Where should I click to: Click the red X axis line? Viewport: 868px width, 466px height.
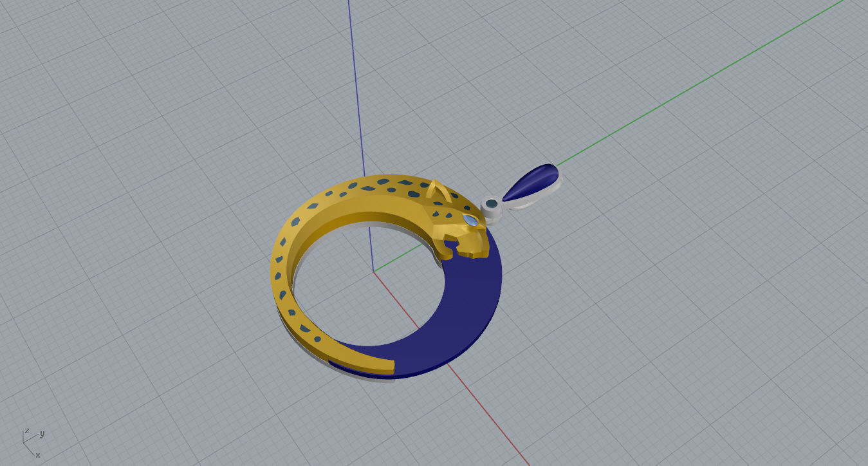(489, 416)
